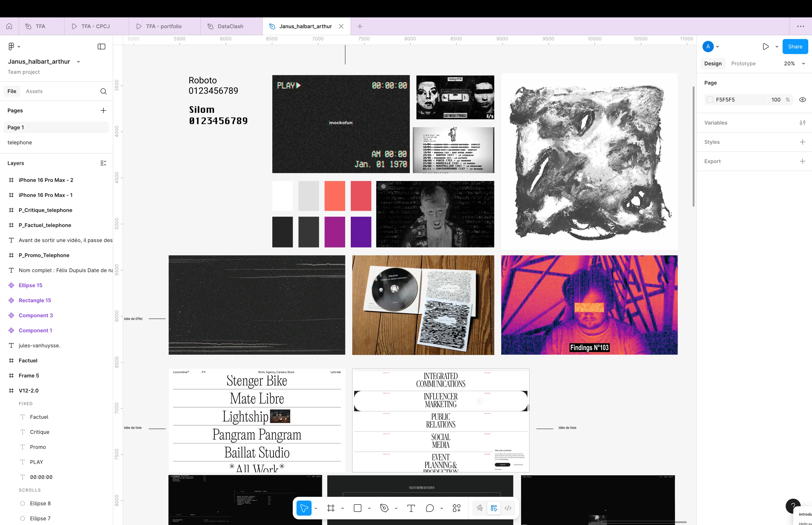
Task: Open Variables settings icon
Action: (802, 123)
